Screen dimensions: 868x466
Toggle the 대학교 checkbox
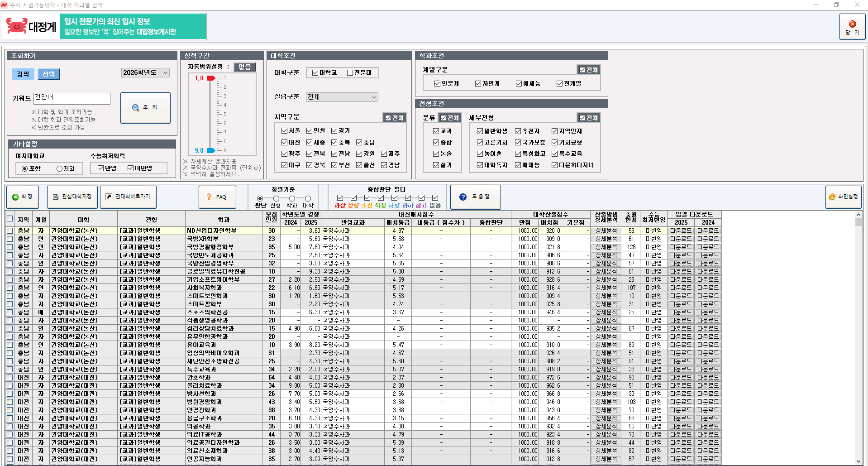[x=315, y=72]
